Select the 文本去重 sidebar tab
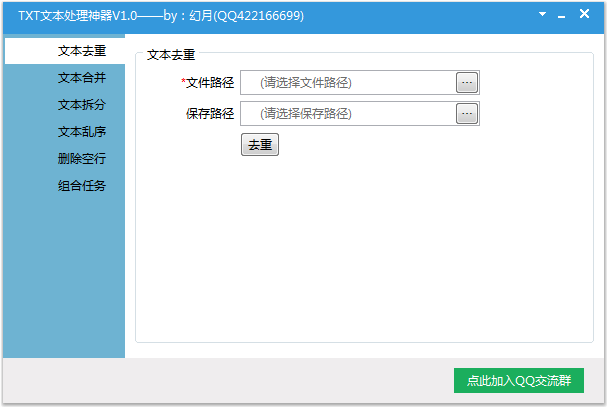 65,51
